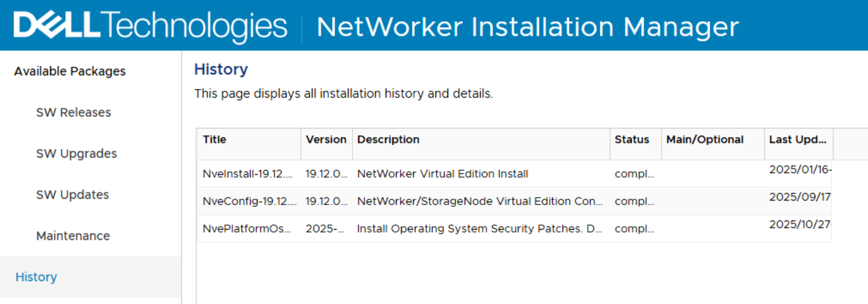Viewport: 868px width, 304px height.
Task: Click version cell of NveInstall row
Action: click(326, 174)
